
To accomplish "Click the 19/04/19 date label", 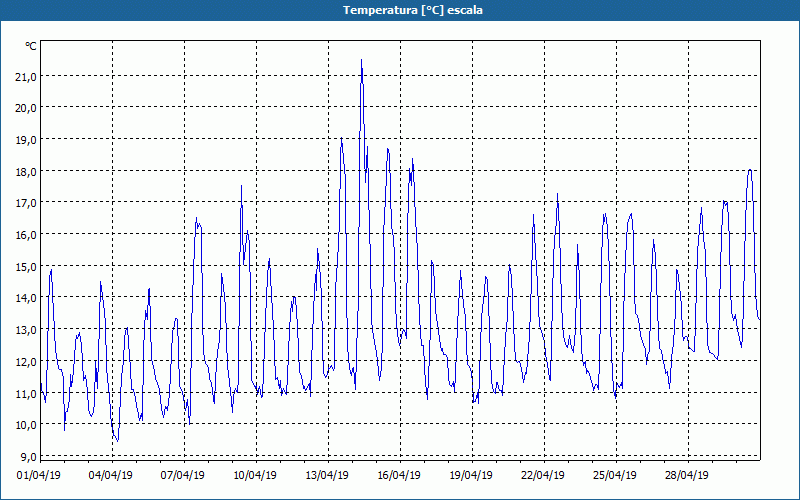I will (x=471, y=475).
